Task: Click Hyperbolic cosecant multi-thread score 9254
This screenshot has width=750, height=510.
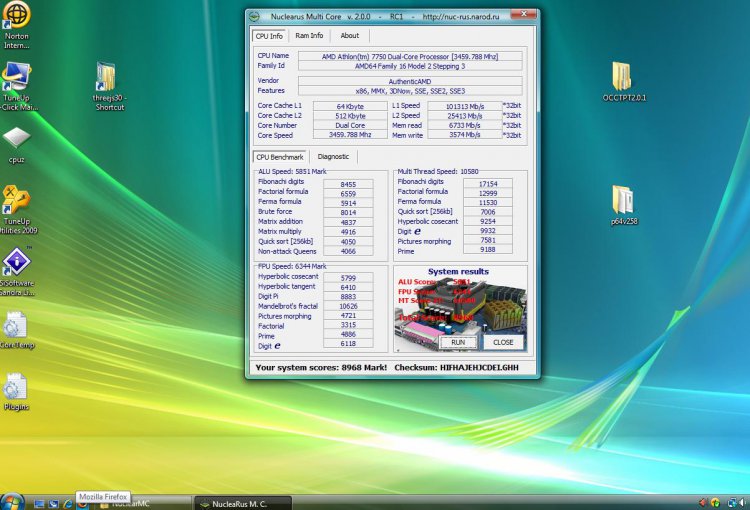Action: 488,221
